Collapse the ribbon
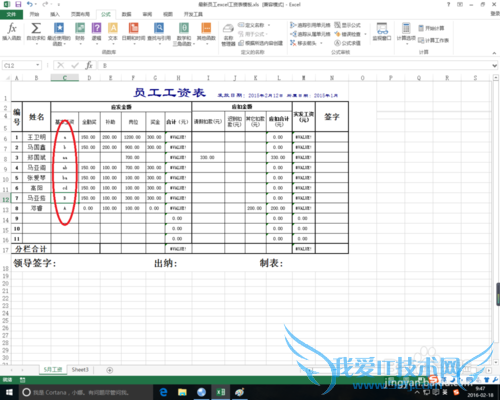Screen dimensions: 500x400 pyautogui.click(x=494, y=53)
